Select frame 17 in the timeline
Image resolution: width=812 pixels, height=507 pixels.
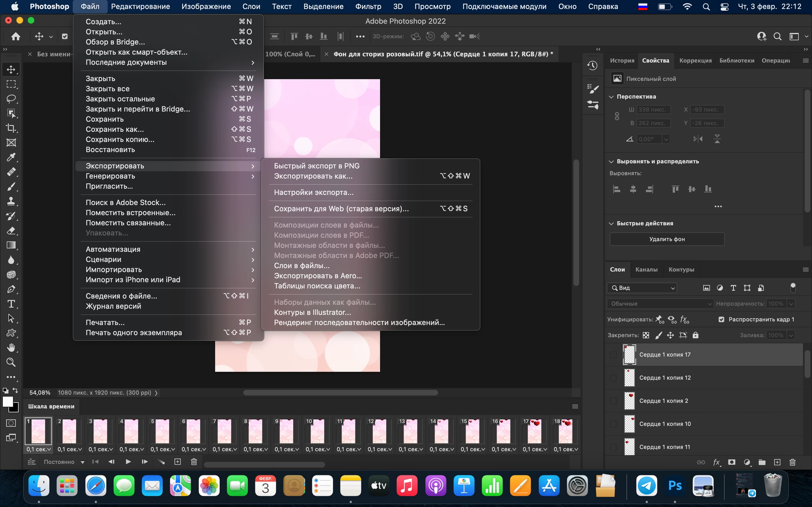tap(535, 431)
